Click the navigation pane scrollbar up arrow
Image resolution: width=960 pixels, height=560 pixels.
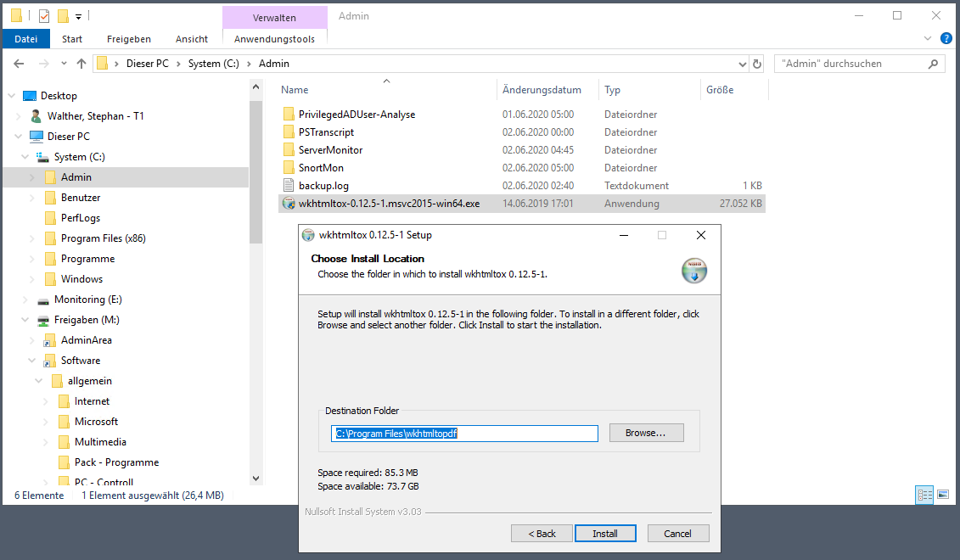(256, 87)
